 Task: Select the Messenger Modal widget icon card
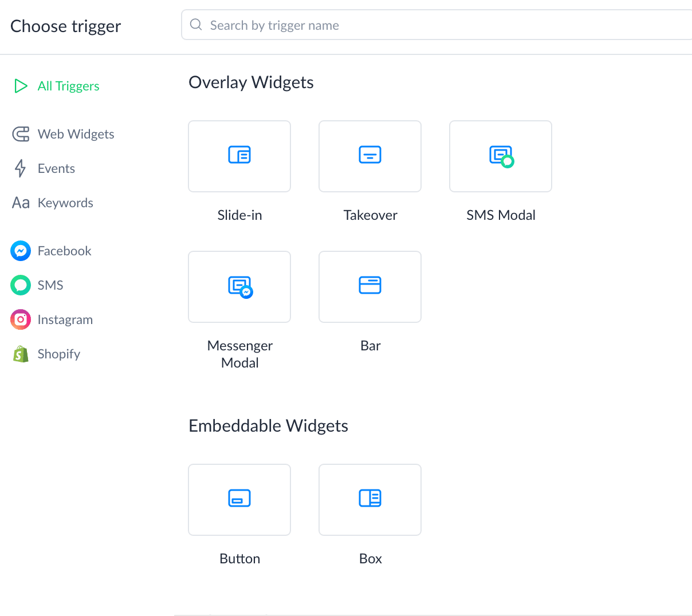(239, 287)
